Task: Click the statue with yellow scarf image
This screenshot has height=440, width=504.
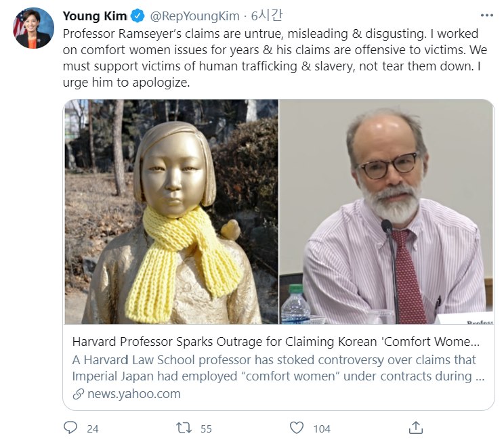Action: tap(171, 212)
